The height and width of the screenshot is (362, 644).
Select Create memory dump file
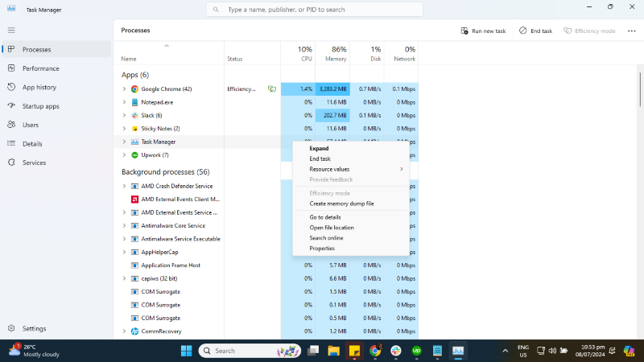click(351, 204)
